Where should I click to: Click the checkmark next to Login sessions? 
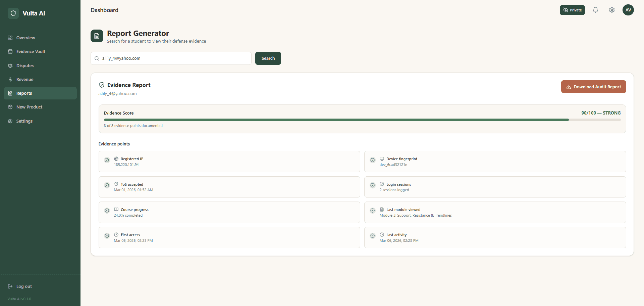click(372, 185)
